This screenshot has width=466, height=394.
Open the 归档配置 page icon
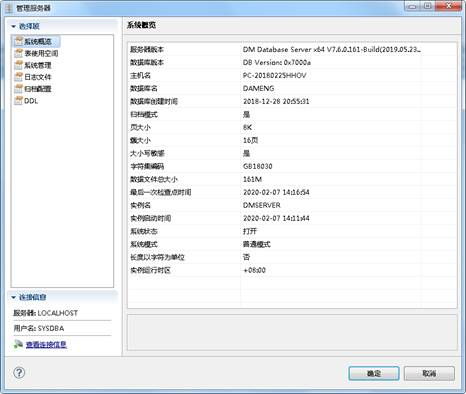click(x=18, y=89)
